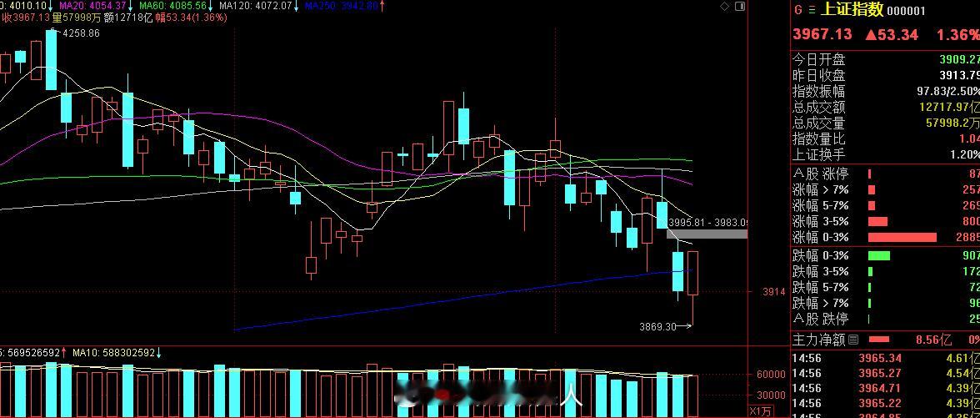Viewport: 980px width, 418px height.
Task: Click the 指数振幅 row label
Action: (818, 92)
